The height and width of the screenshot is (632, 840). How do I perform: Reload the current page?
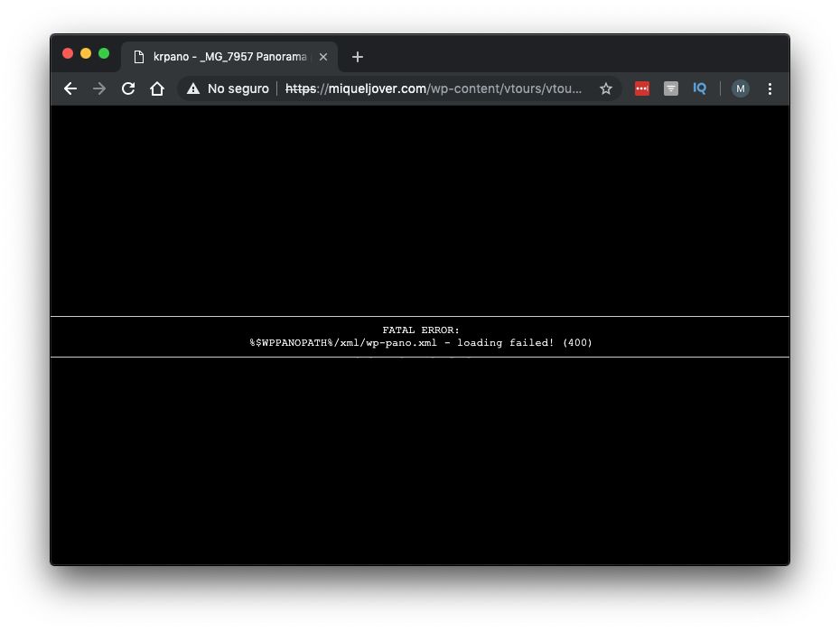tap(128, 88)
